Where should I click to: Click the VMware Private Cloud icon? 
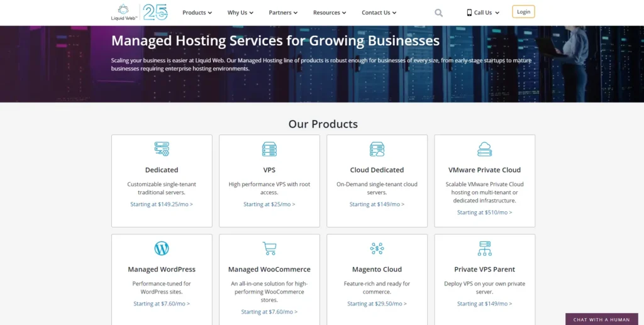(x=485, y=149)
